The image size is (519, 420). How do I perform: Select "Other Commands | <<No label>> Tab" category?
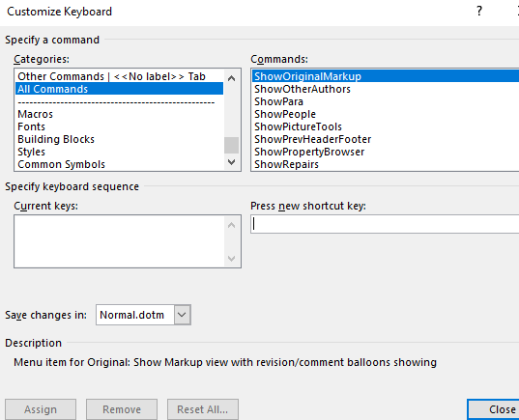(119, 76)
